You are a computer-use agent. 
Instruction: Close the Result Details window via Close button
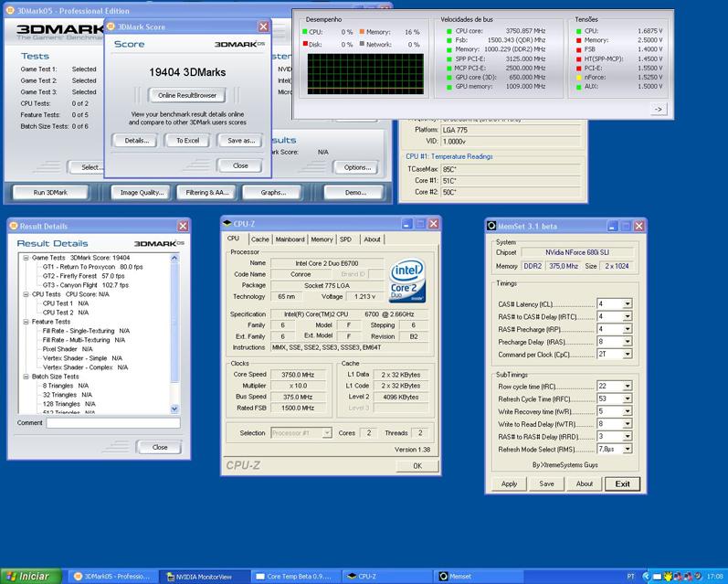click(159, 447)
